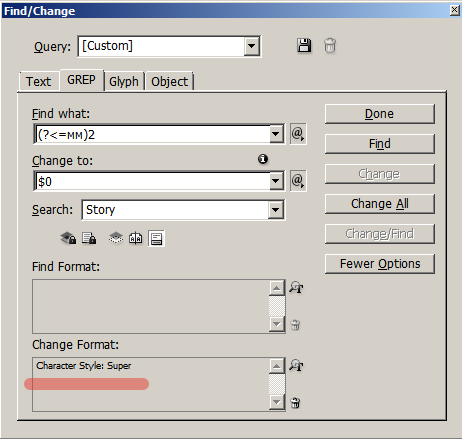The width and height of the screenshot is (462, 439).
Task: Toggle Include Locked Layers option
Action: click(x=68, y=238)
